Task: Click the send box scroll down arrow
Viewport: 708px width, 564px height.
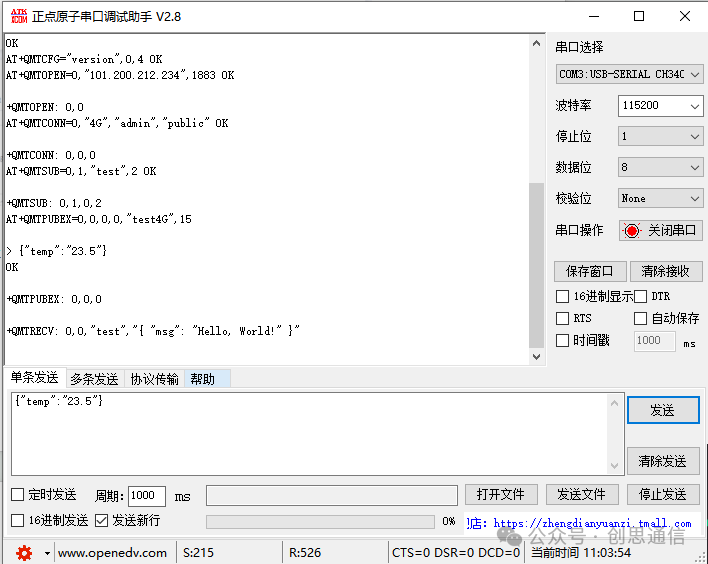Action: (615, 466)
